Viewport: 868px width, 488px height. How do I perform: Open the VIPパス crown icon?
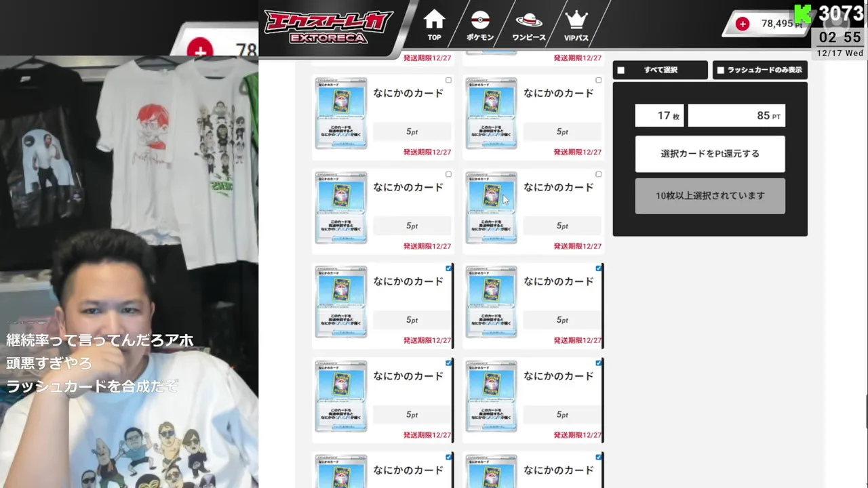tap(576, 25)
